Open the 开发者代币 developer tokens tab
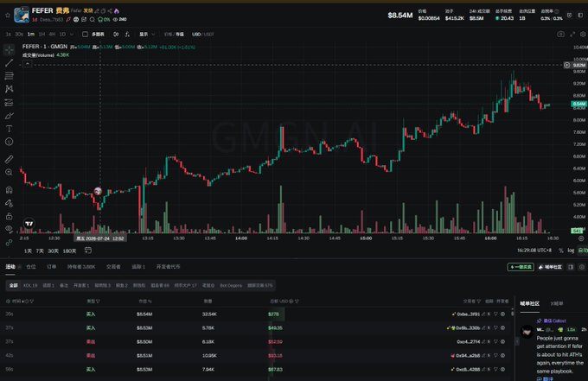588x381 pixels. tap(168, 267)
